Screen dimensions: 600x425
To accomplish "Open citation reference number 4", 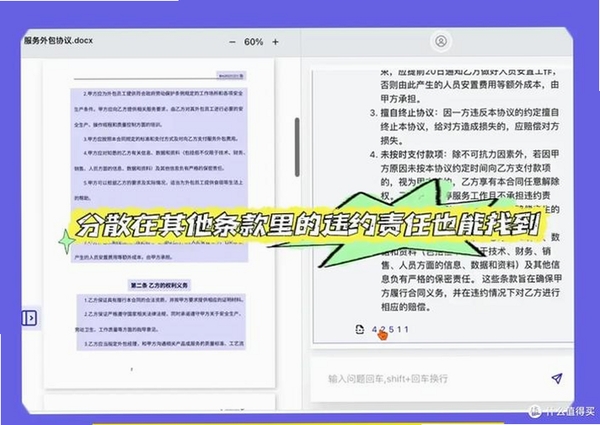I will click(374, 329).
